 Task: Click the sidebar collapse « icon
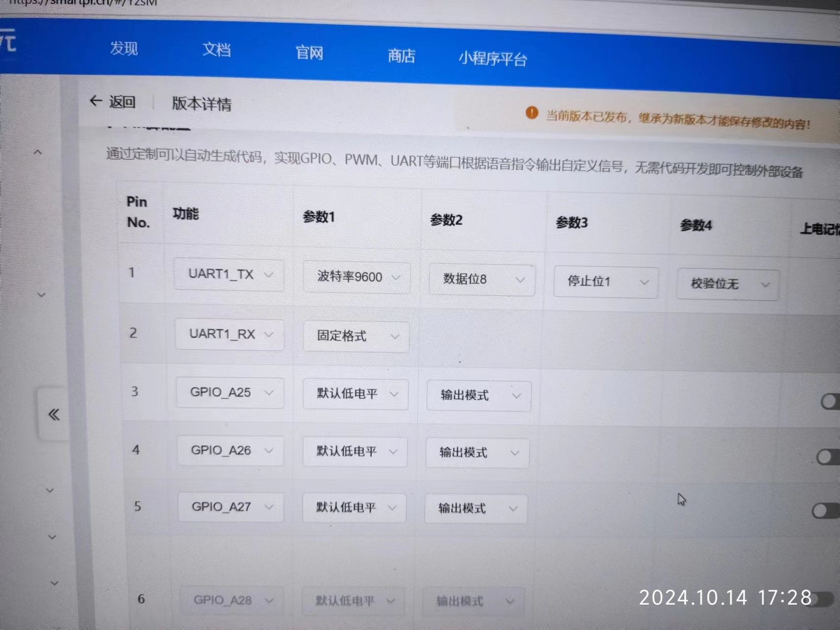click(53, 414)
